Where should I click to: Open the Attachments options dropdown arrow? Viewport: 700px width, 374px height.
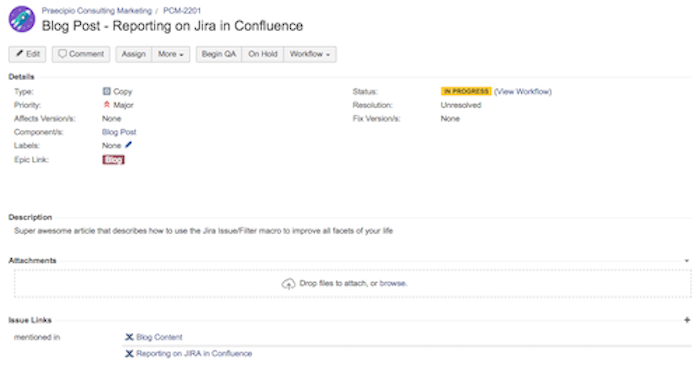687,261
